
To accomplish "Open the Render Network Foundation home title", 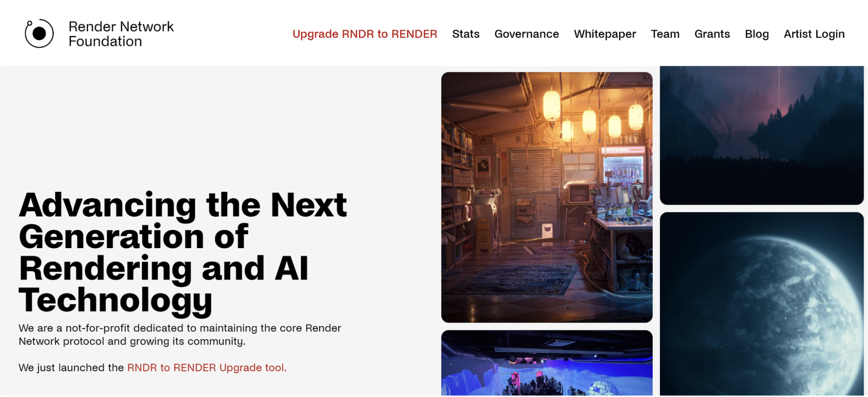I will [x=121, y=34].
